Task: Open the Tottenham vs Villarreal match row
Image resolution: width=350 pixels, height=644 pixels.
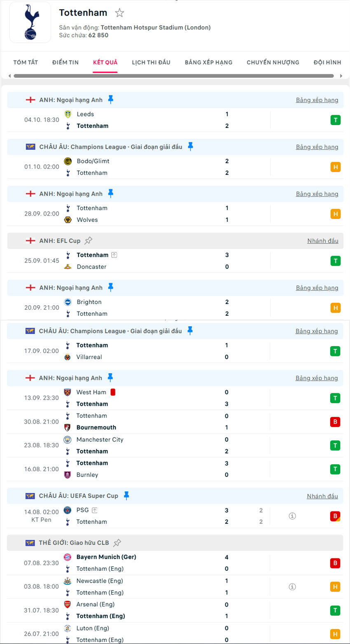Action: pyautogui.click(x=165, y=351)
